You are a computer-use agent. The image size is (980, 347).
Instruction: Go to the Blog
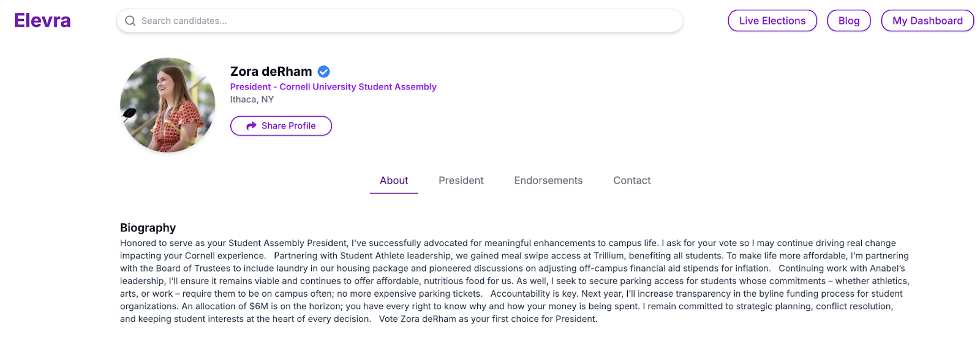point(848,21)
